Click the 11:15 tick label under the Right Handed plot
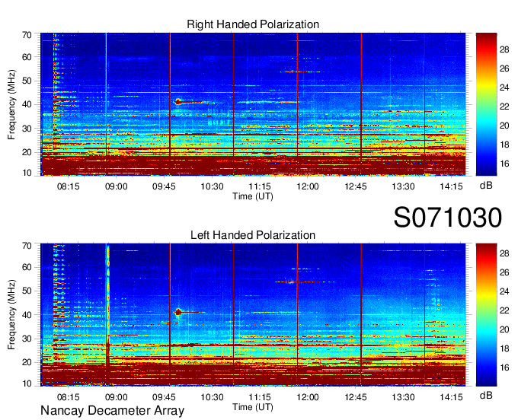This screenshot has height=420, width=518. pyautogui.click(x=260, y=186)
